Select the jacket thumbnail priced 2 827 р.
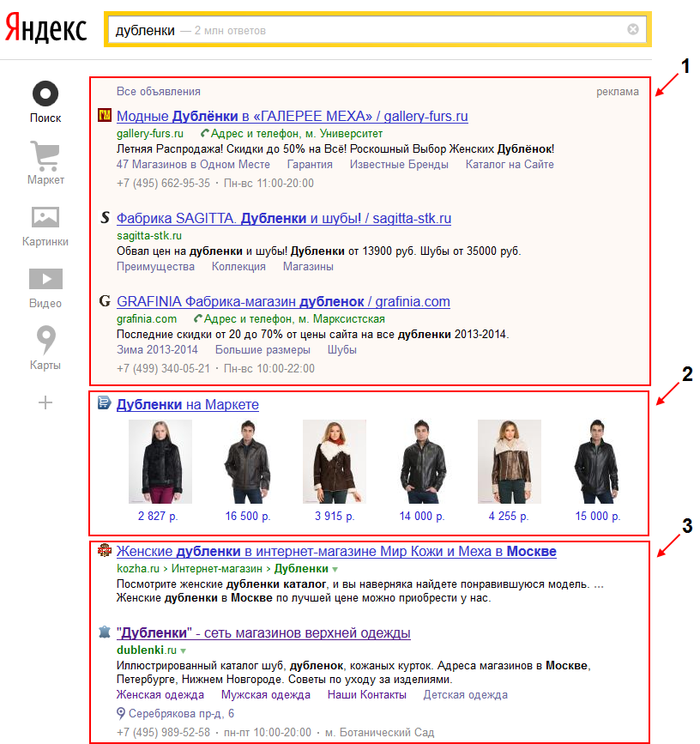 tap(160, 461)
